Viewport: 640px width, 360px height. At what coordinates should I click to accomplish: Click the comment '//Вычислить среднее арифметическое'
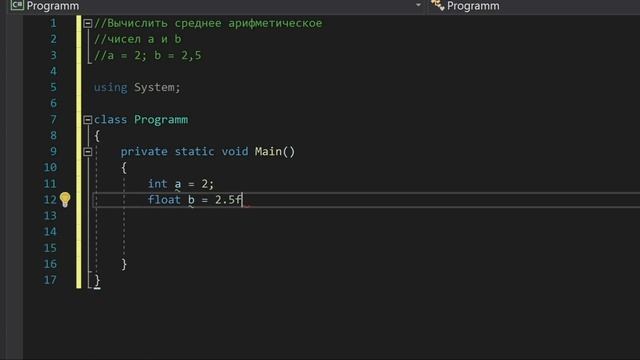[208, 23]
